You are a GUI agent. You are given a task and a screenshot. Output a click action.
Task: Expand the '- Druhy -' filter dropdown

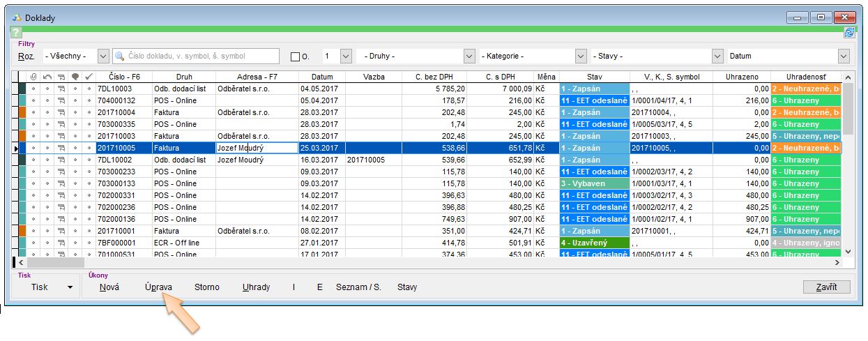469,56
